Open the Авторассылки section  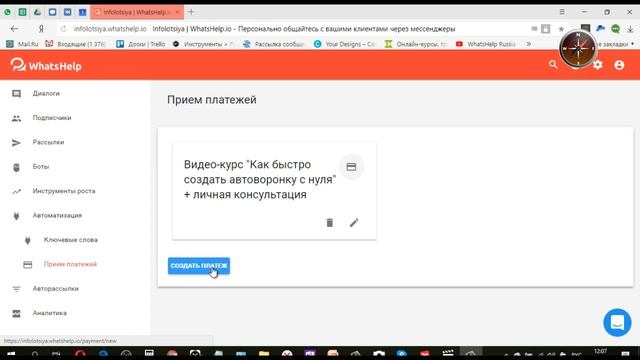click(56, 289)
